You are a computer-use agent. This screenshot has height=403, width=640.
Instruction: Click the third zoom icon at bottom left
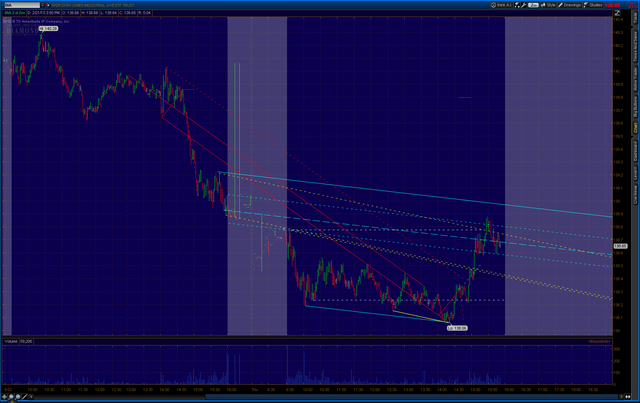(x=18, y=396)
